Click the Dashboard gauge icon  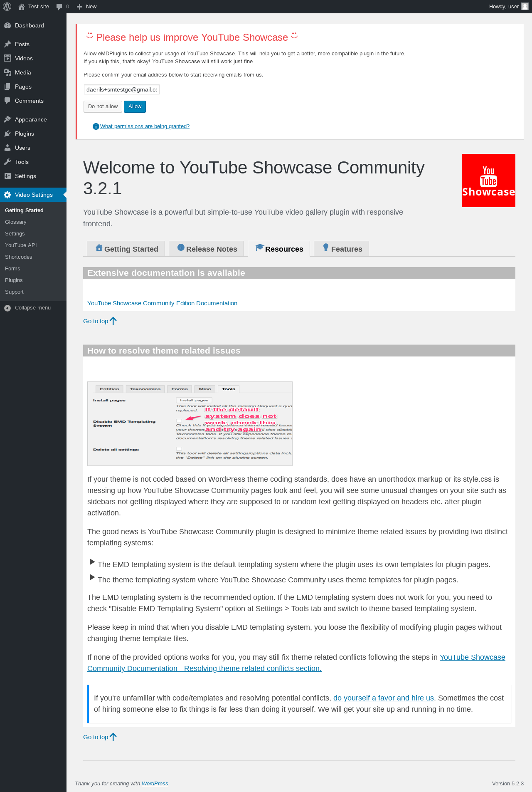pyautogui.click(x=7, y=25)
